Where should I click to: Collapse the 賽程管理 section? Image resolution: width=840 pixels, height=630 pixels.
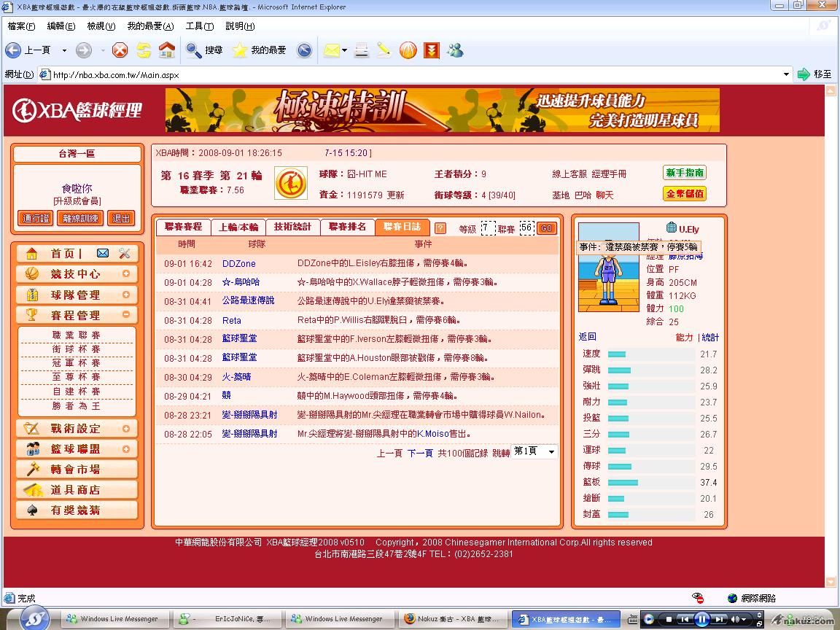(126, 315)
